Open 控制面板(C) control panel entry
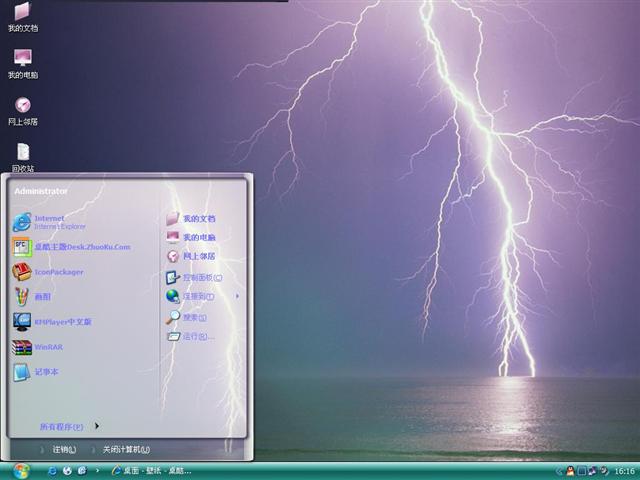 click(x=194, y=278)
